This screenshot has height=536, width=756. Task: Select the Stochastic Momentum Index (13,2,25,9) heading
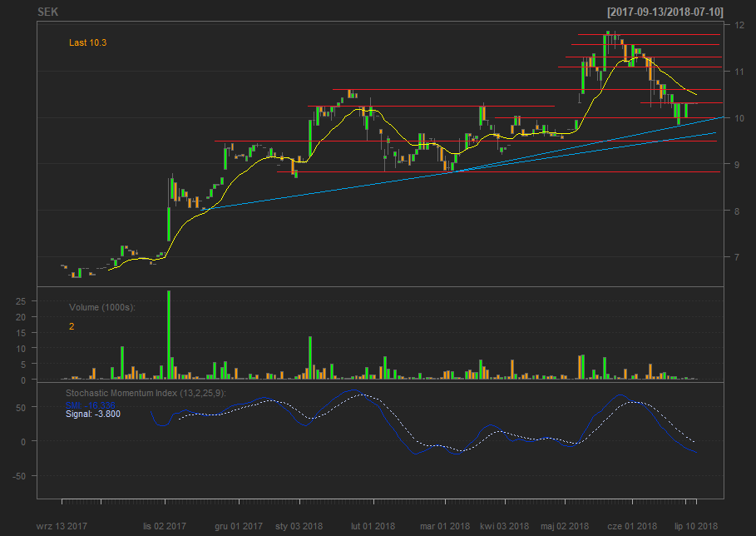(146, 393)
